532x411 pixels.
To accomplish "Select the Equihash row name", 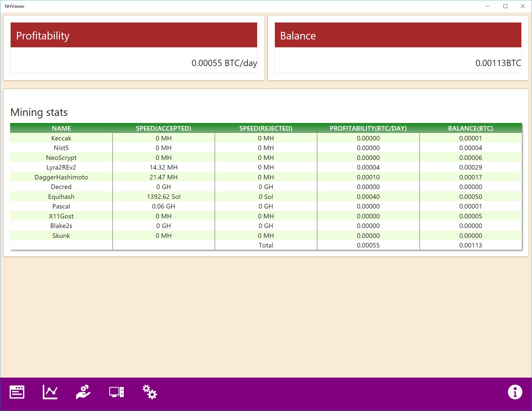I will [61, 197].
